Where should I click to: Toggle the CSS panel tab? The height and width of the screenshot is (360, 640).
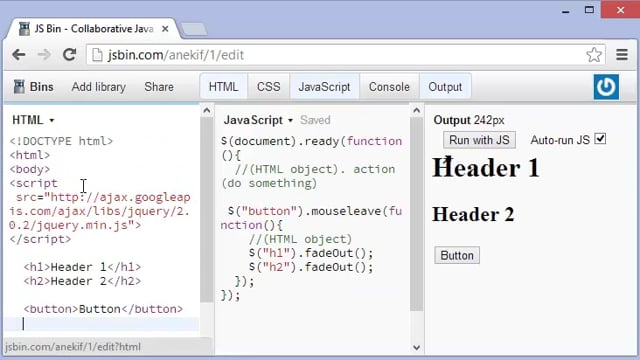point(269,87)
